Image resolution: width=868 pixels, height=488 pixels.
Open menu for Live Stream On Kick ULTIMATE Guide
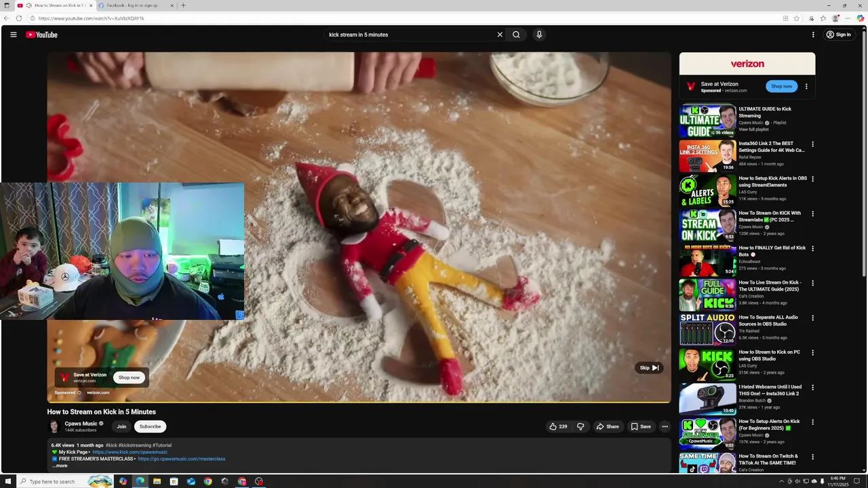pyautogui.click(x=813, y=283)
